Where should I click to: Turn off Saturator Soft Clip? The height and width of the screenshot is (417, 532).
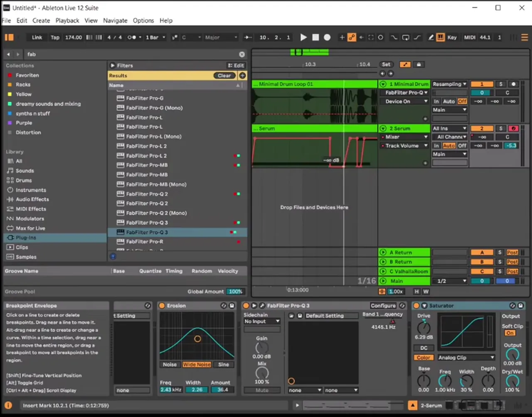coord(510,333)
